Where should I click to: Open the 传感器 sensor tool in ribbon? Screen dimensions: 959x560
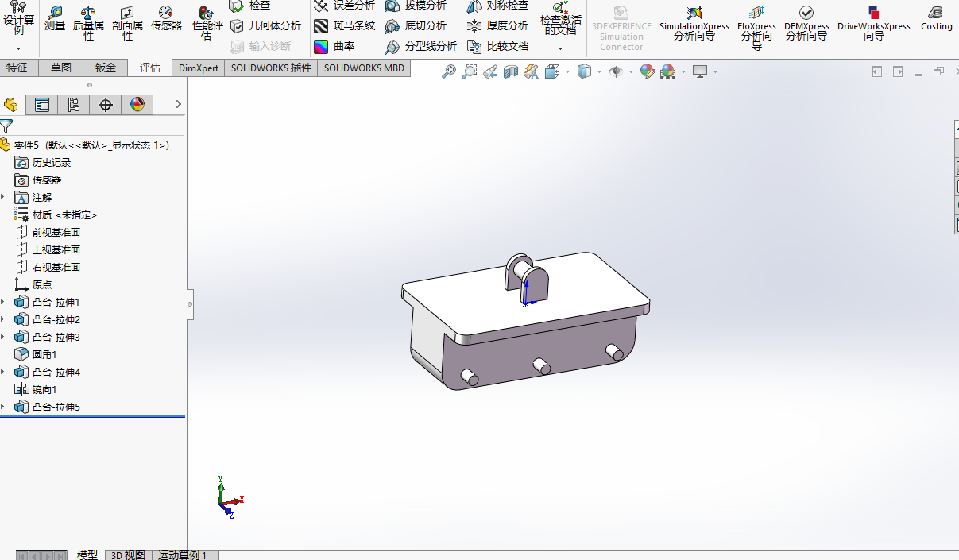coord(166,19)
